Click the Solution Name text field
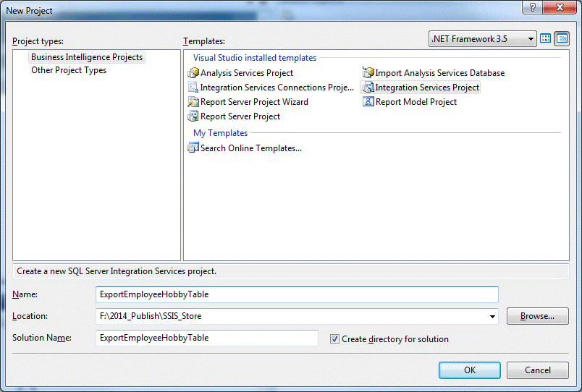Viewport: 582px width, 392px height. [x=206, y=338]
